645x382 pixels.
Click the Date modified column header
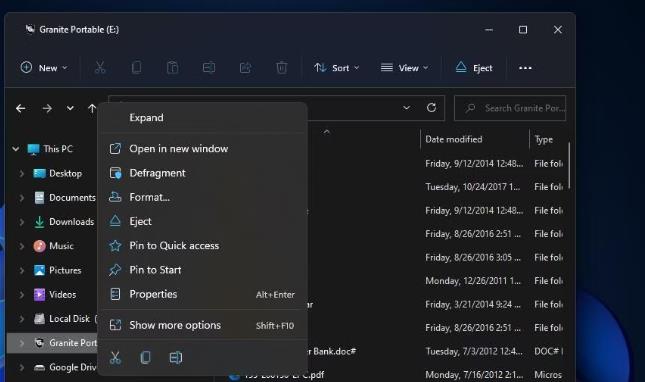click(454, 139)
